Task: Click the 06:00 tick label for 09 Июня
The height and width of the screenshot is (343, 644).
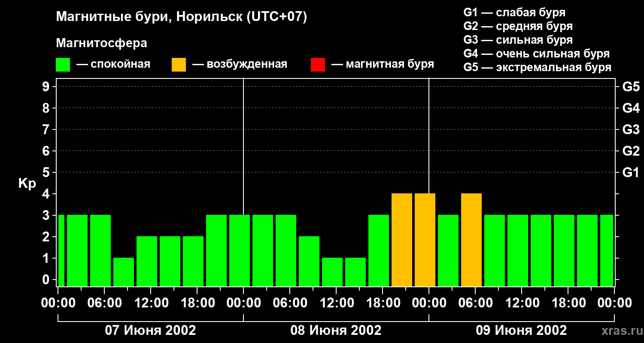Action: pos(475,303)
